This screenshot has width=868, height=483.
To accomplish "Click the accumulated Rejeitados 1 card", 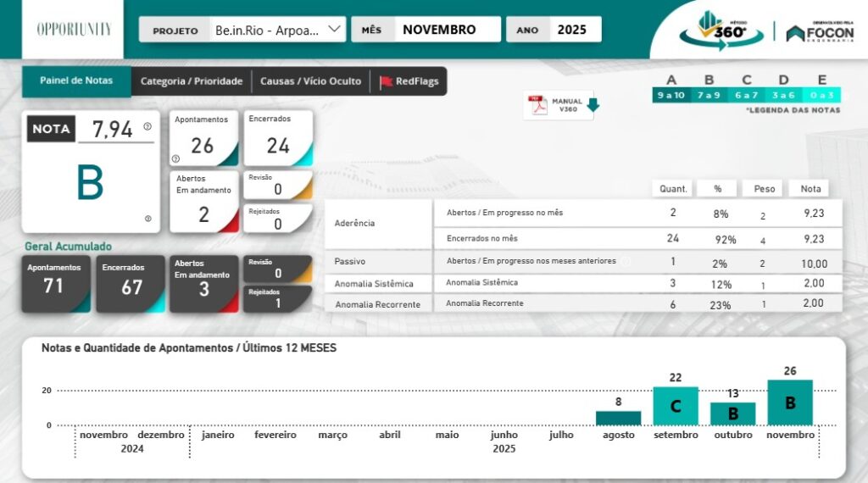I will (277, 298).
